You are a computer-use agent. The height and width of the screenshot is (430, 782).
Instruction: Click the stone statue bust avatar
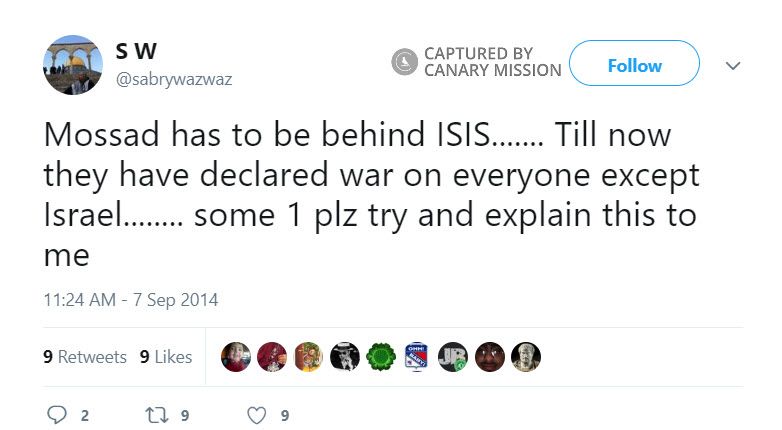(x=525, y=357)
